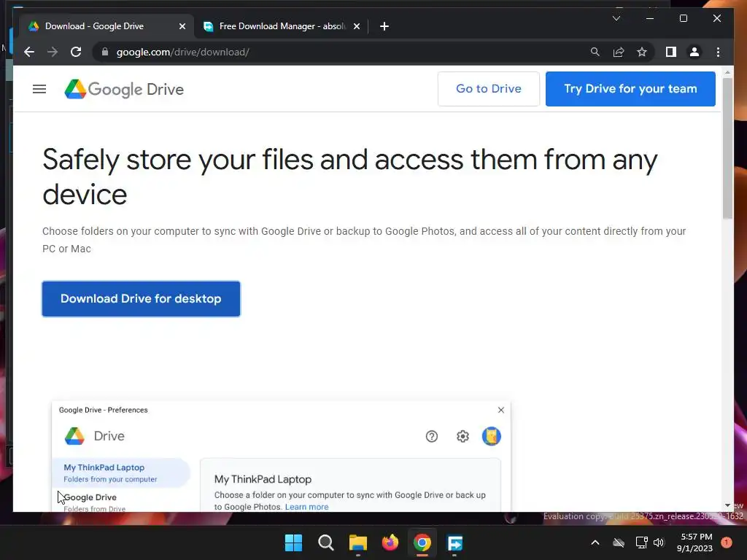This screenshot has height=560, width=747.
Task: Open a new tab
Action: tap(384, 26)
